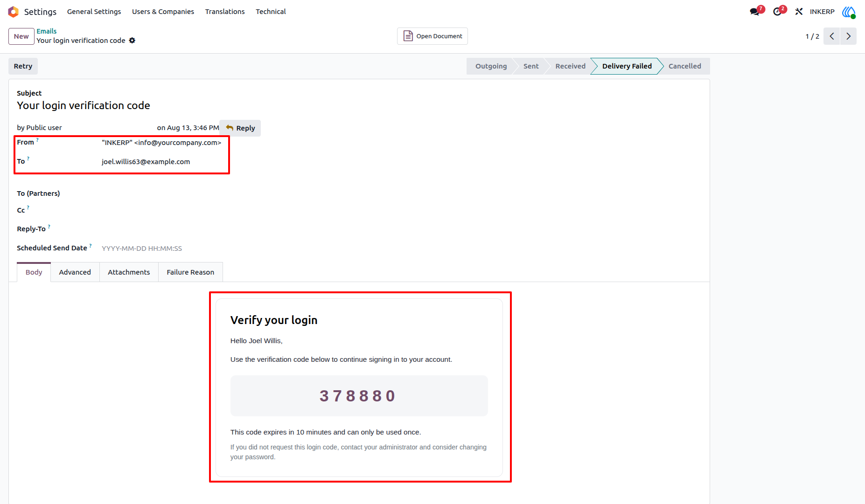Click the New button
This screenshot has height=504, width=865.
point(21,36)
